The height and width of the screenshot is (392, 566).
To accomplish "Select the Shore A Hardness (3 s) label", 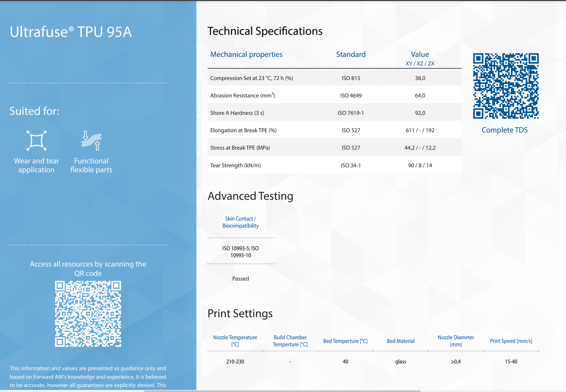I will coord(237,113).
